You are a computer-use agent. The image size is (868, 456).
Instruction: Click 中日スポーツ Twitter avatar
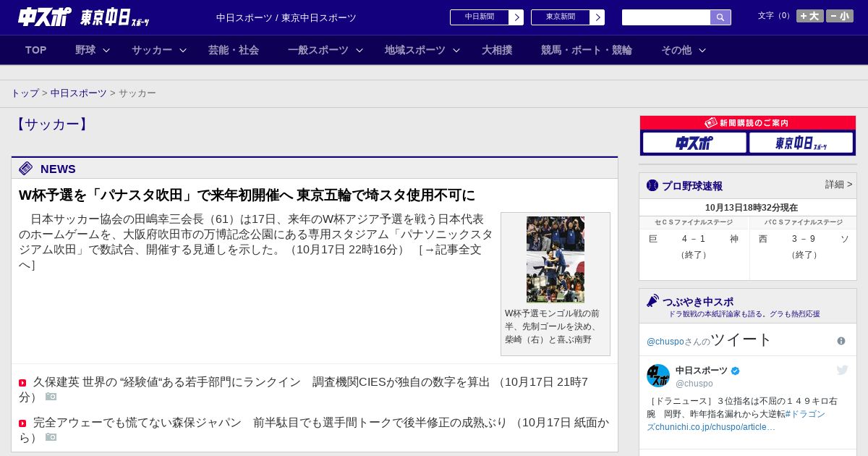click(658, 376)
